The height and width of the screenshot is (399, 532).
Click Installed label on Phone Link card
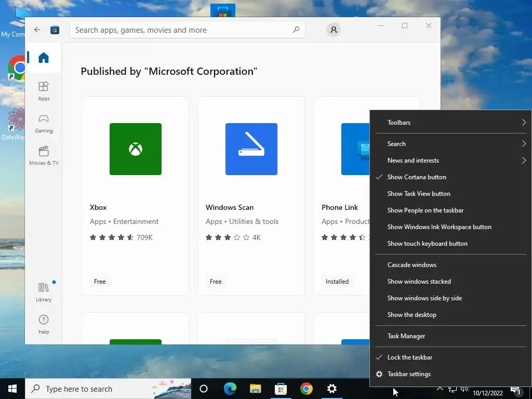point(337,282)
